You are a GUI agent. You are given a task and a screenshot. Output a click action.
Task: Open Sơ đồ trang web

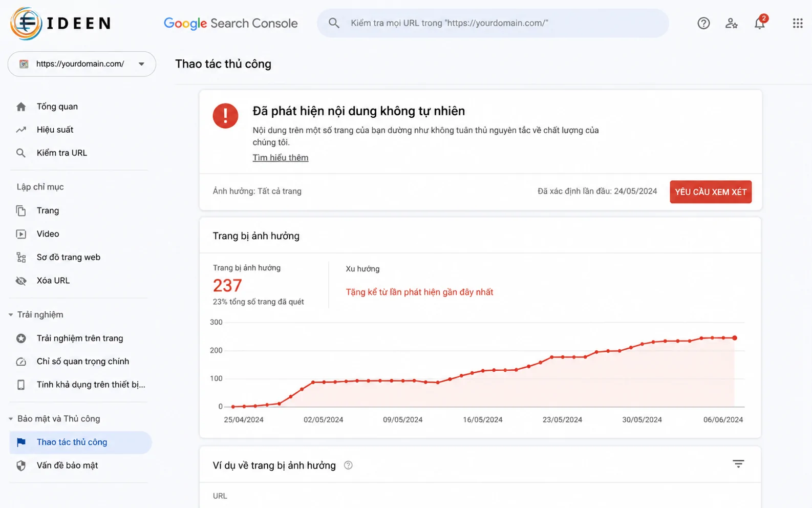(x=68, y=257)
